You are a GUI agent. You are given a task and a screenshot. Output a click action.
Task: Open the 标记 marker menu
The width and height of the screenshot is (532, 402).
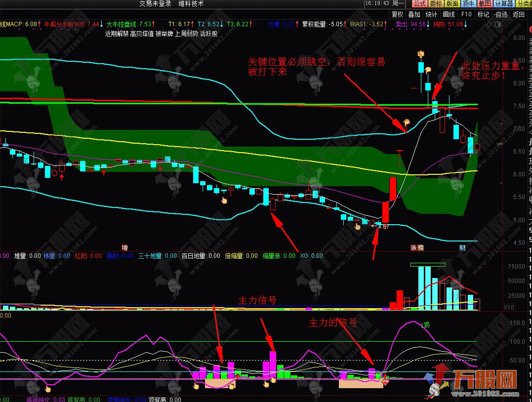tap(483, 14)
